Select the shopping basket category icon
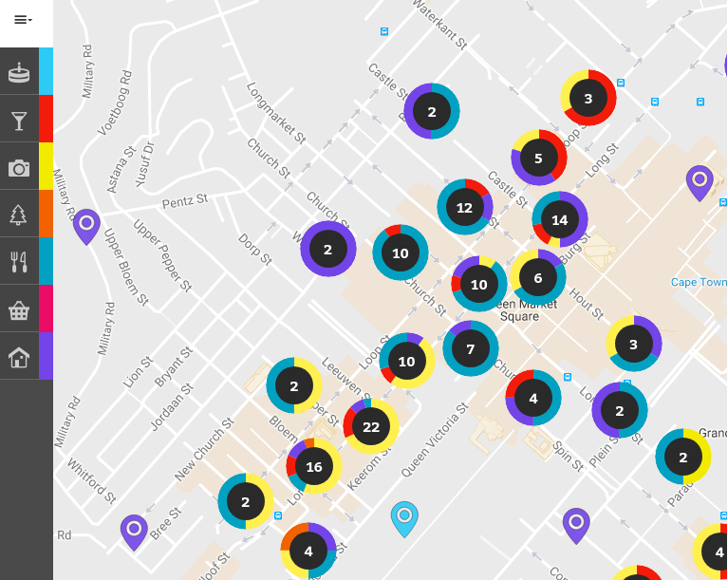The height and width of the screenshot is (580, 728). 19,309
